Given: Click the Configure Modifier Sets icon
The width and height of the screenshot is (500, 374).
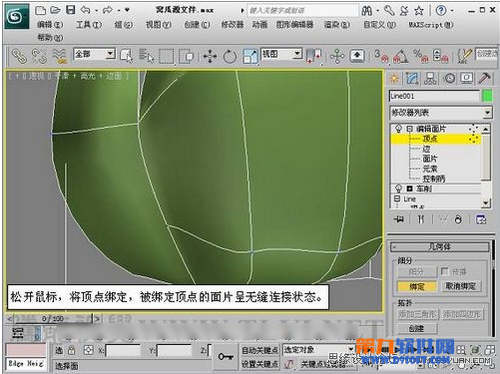Looking at the screenshot, I should pyautogui.click(x=481, y=219).
